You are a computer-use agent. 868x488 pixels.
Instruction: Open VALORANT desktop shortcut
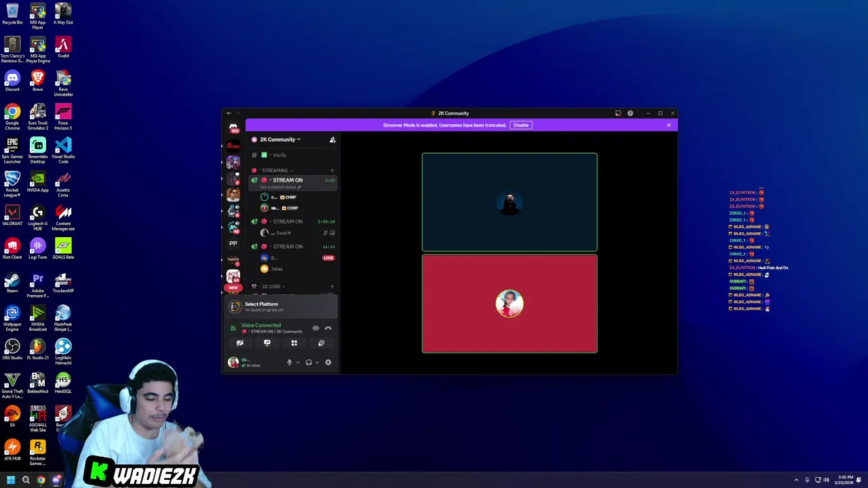pyautogui.click(x=12, y=216)
